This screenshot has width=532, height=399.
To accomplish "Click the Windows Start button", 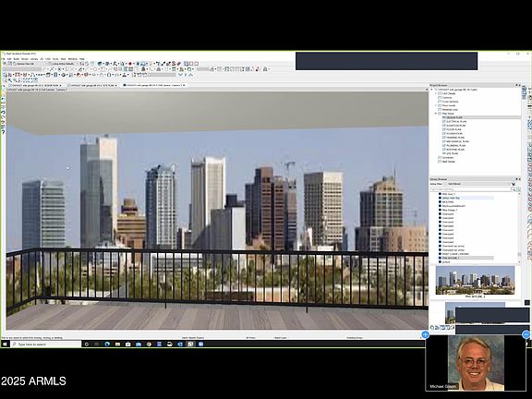I will tap(5, 344).
